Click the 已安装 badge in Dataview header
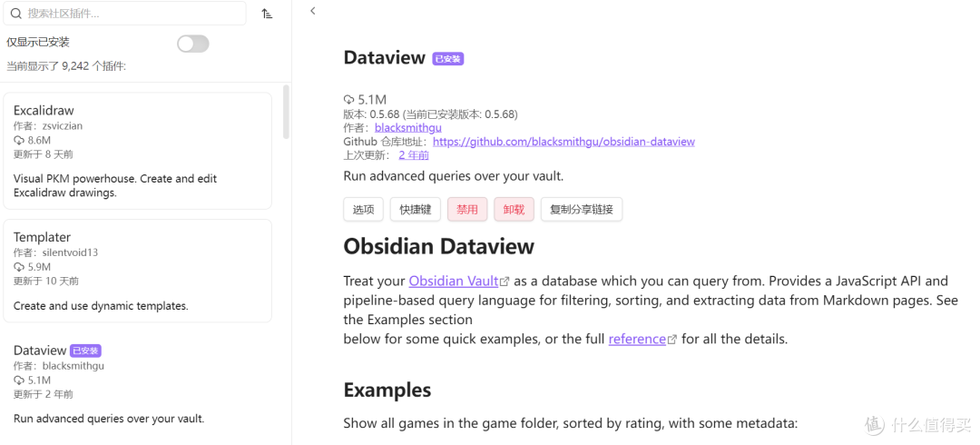Viewport: 980px width, 445px height. (x=448, y=59)
